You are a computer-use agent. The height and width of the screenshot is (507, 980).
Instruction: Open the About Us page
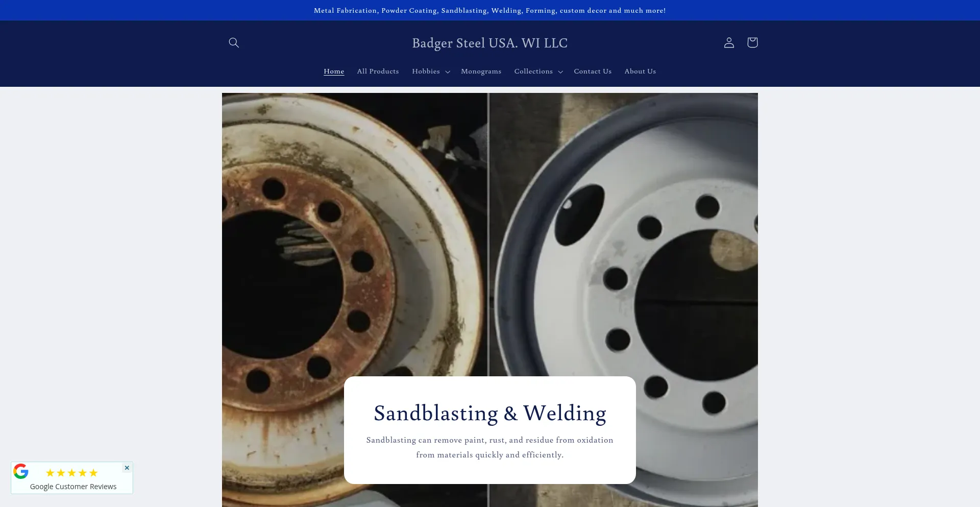pyautogui.click(x=640, y=71)
